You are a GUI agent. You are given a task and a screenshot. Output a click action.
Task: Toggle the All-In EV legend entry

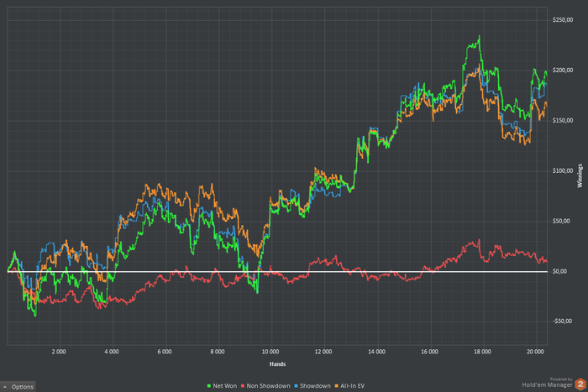(349, 385)
